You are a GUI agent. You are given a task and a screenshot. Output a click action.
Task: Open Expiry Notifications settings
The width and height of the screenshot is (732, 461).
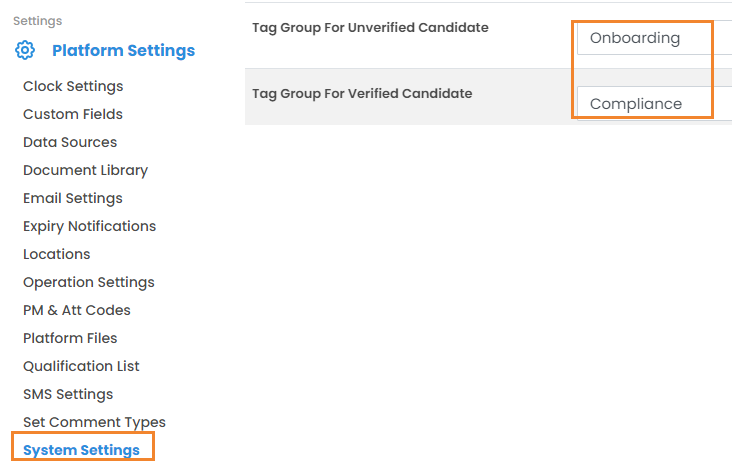[x=89, y=226]
